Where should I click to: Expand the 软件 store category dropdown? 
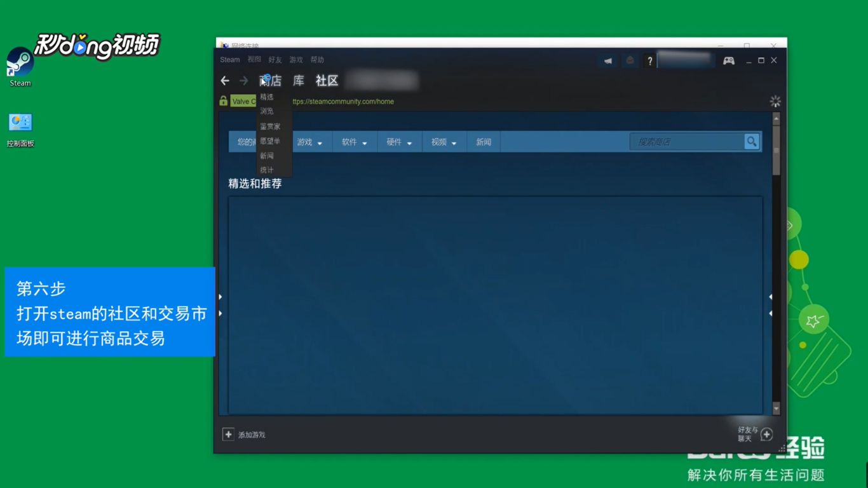[355, 142]
